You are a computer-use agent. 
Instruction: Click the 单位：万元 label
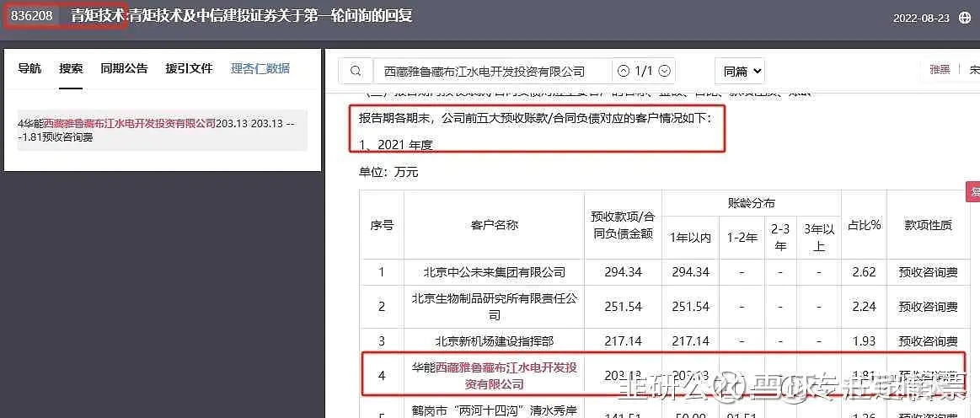pyautogui.click(x=388, y=173)
